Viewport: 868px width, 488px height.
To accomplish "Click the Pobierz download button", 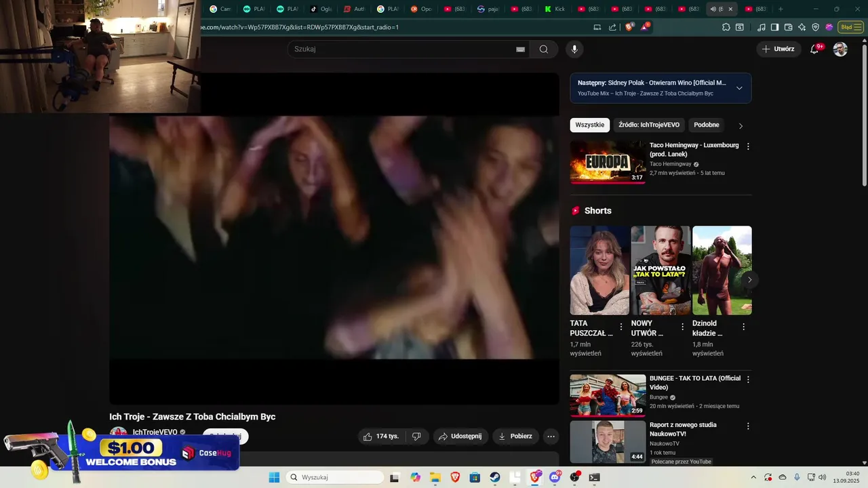I will point(515,436).
